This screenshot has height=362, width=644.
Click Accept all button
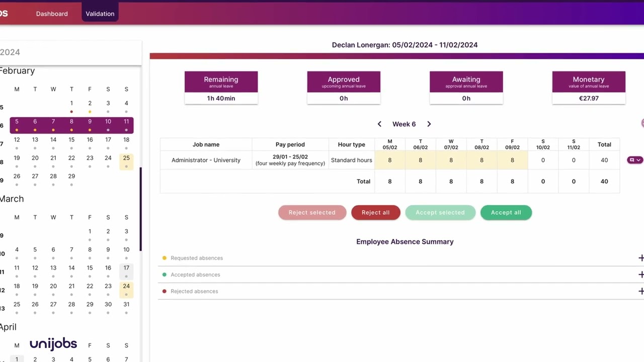[x=506, y=213]
